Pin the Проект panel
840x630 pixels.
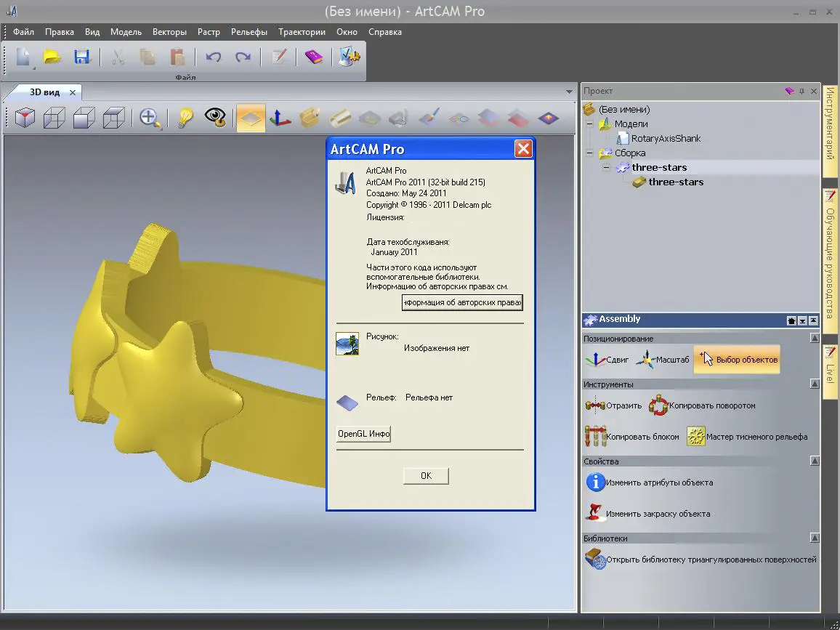[802, 91]
